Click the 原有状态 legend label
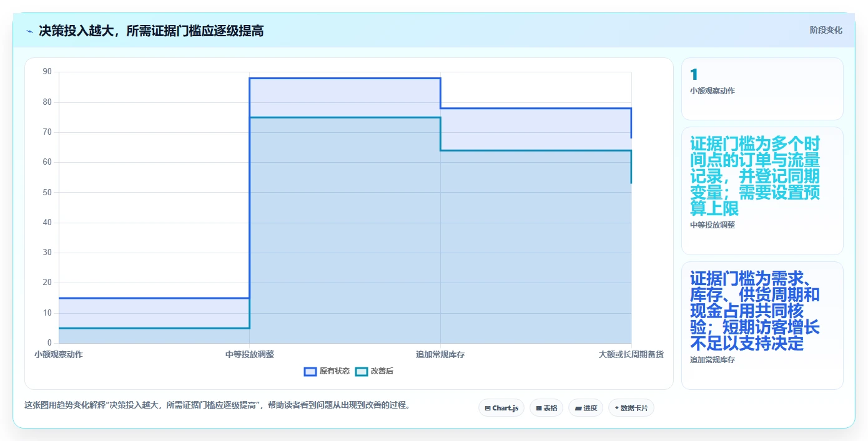This screenshot has width=868, height=441. click(x=335, y=371)
